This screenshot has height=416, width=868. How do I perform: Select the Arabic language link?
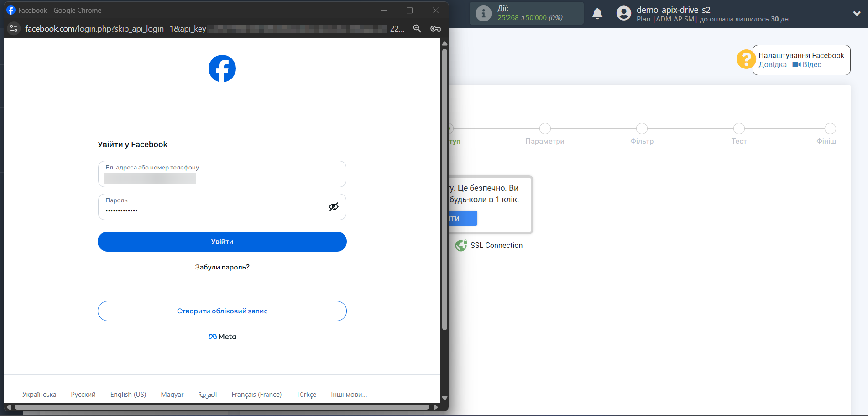(x=208, y=395)
